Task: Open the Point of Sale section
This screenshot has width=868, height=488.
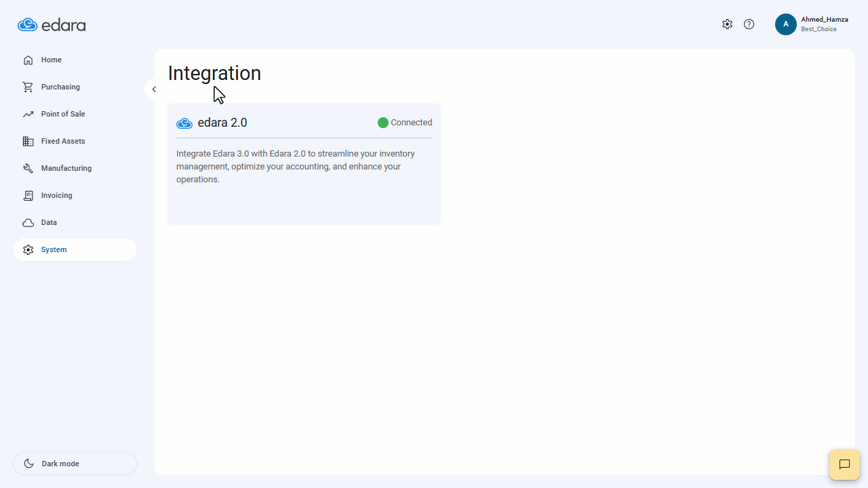Action: (x=75, y=114)
